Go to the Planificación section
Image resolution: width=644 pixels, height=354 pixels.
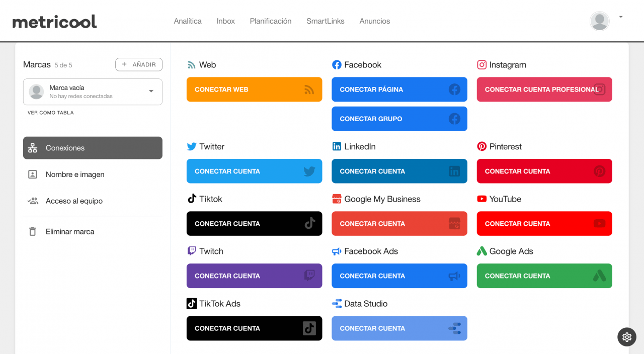271,21
